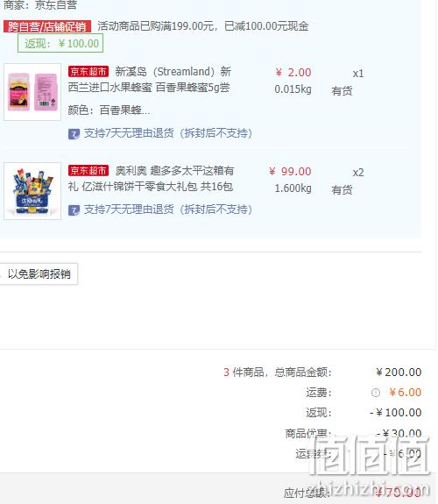Click the shipping fee info icon
The width and height of the screenshot is (438, 504).
376,393
